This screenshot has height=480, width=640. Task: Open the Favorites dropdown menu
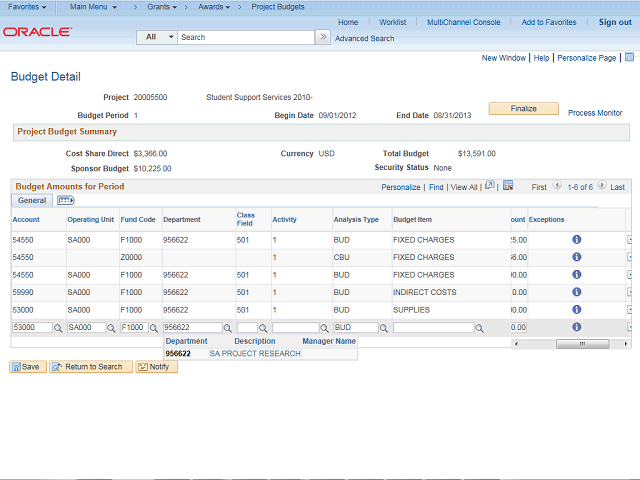27,7
